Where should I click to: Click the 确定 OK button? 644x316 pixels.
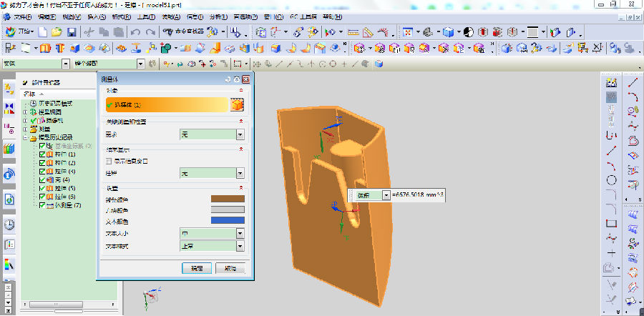196,268
